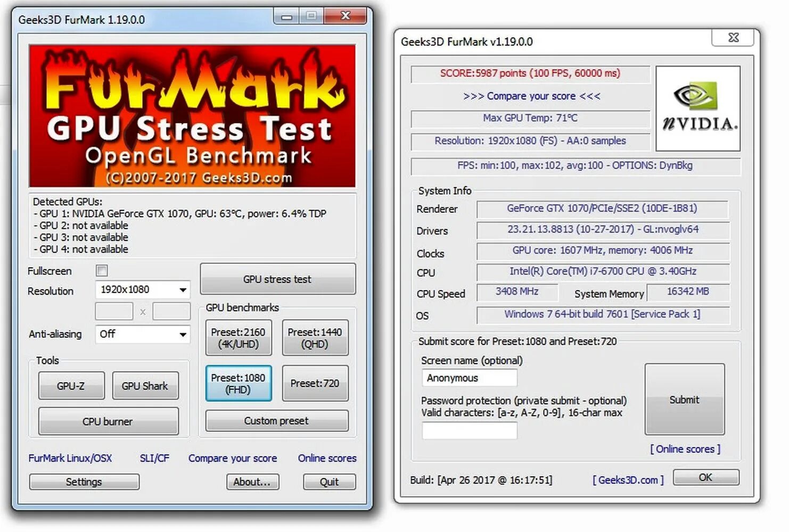The width and height of the screenshot is (789, 532).
Task: Click the >>> Compare your score <<< link
Action: (532, 96)
